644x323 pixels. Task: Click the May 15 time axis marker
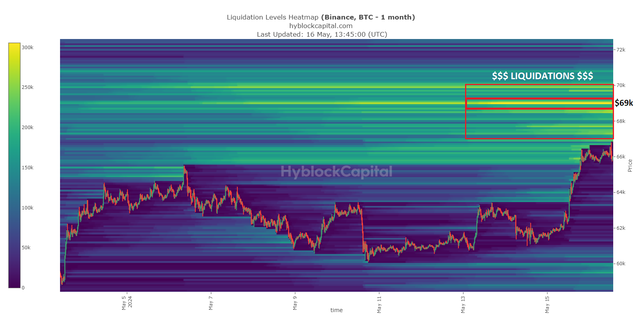click(547, 304)
